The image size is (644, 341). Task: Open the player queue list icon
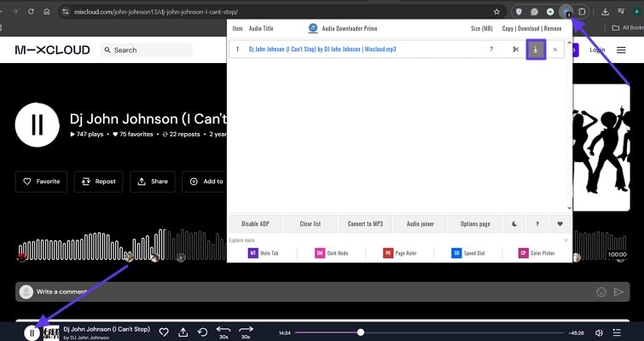pos(617,332)
